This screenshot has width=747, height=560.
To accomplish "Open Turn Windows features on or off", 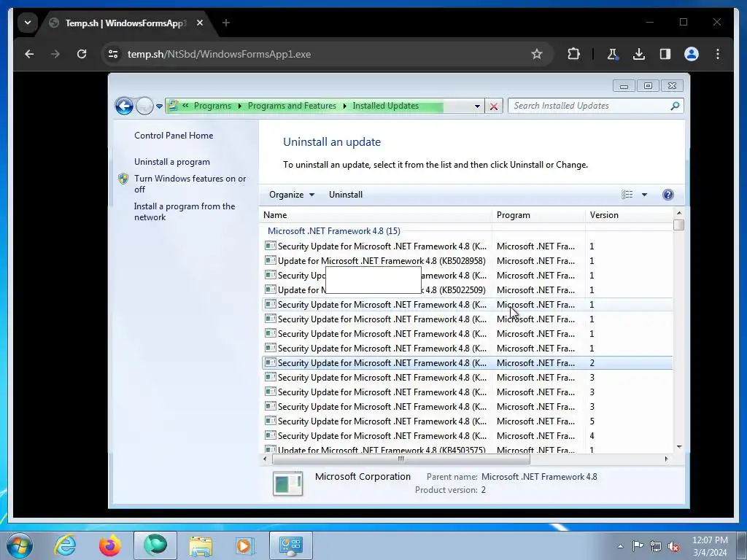I will tap(190, 184).
